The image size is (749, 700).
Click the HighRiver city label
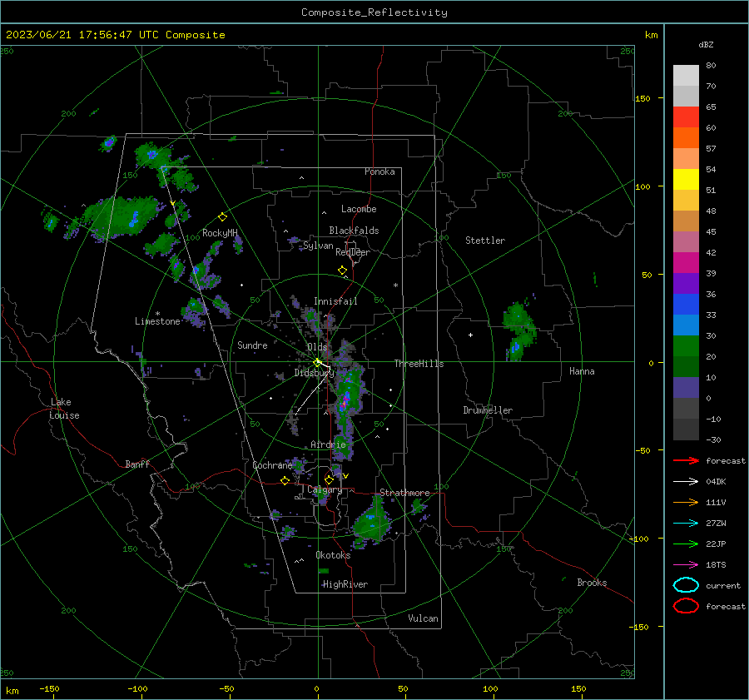point(345,584)
